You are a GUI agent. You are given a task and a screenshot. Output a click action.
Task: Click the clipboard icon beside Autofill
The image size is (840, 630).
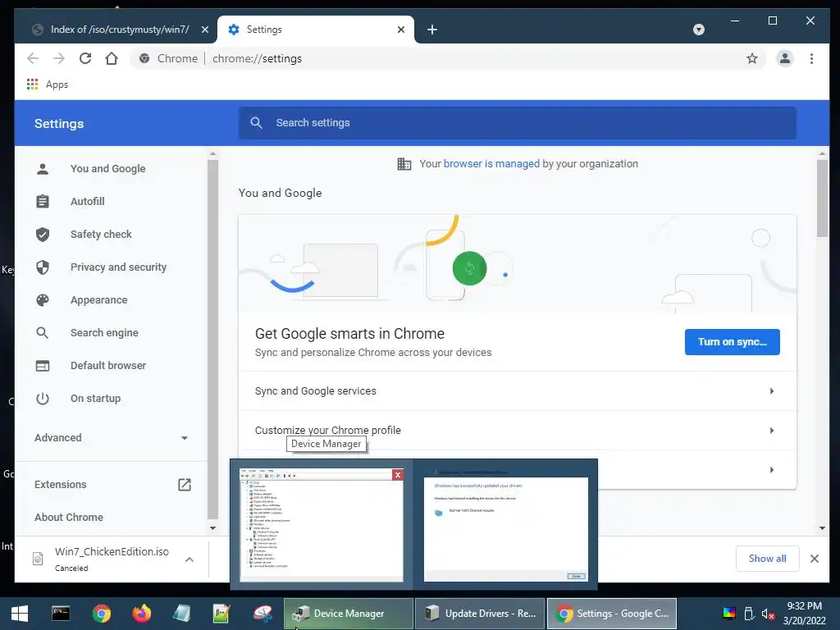click(x=43, y=202)
